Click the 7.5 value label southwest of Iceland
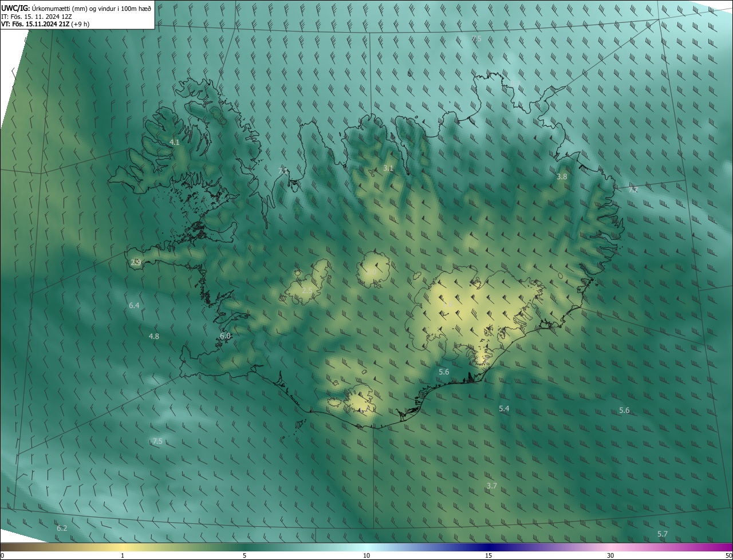Image resolution: width=733 pixels, height=560 pixels. pyautogui.click(x=157, y=441)
